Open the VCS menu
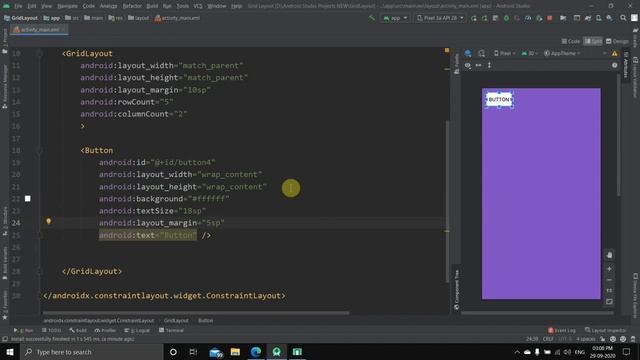 (x=198, y=6)
